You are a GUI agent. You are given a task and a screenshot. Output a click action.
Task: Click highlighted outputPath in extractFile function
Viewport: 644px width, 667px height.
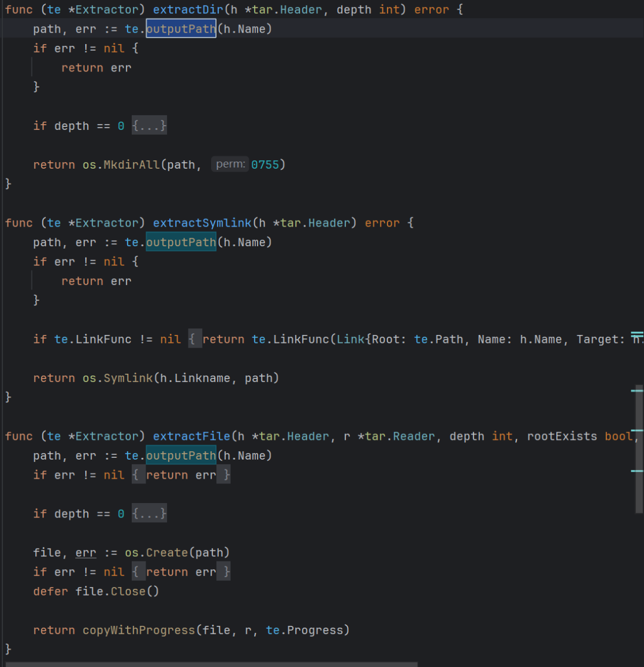coord(181,455)
